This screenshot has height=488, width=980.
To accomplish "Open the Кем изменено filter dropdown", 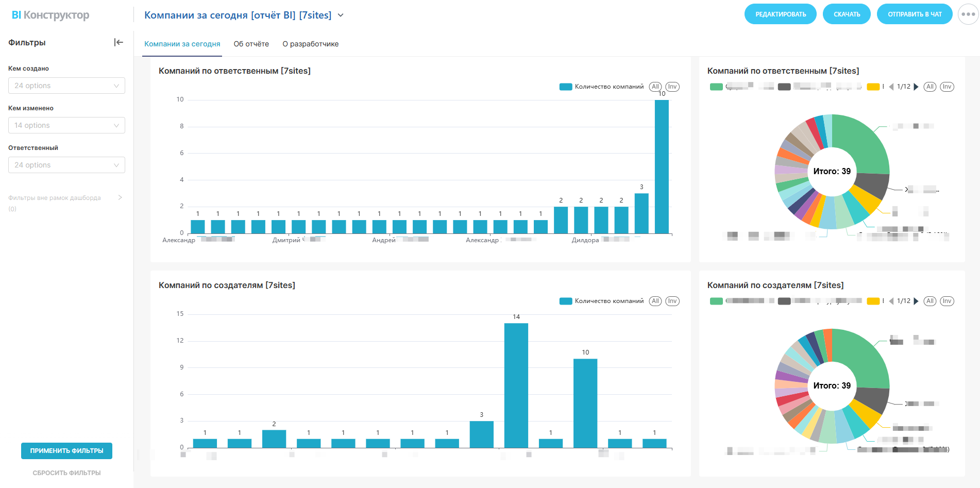I will pos(66,125).
